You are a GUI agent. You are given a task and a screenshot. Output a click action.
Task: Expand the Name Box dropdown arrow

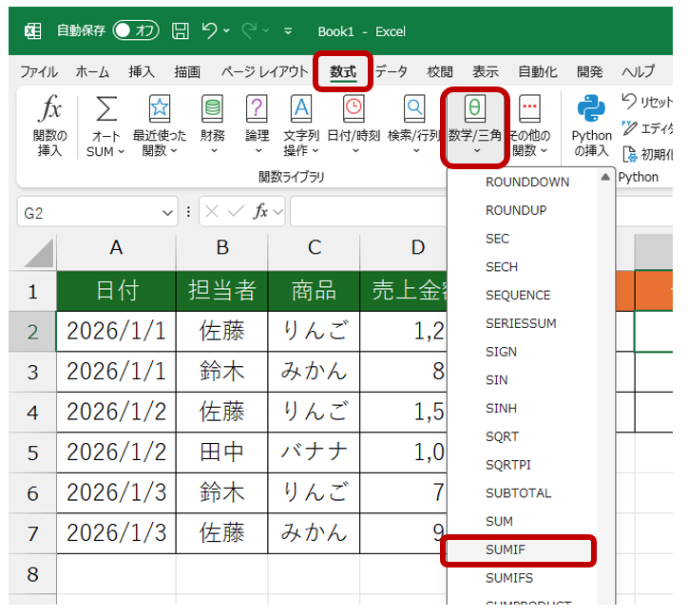pyautogui.click(x=168, y=214)
